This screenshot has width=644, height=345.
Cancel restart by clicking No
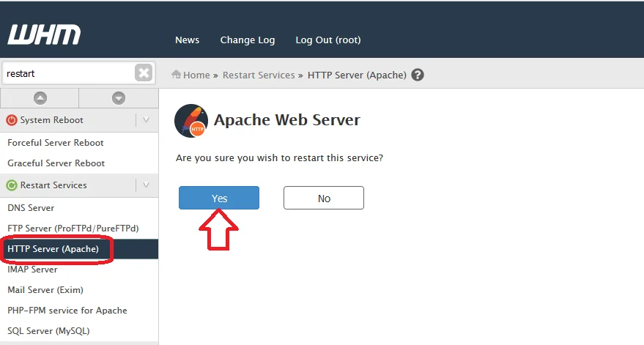pyautogui.click(x=324, y=199)
